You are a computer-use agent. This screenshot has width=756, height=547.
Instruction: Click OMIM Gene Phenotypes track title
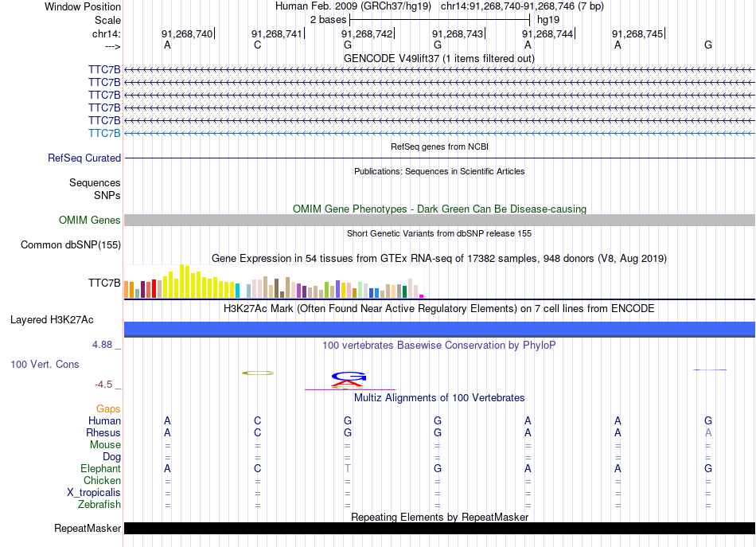439,209
